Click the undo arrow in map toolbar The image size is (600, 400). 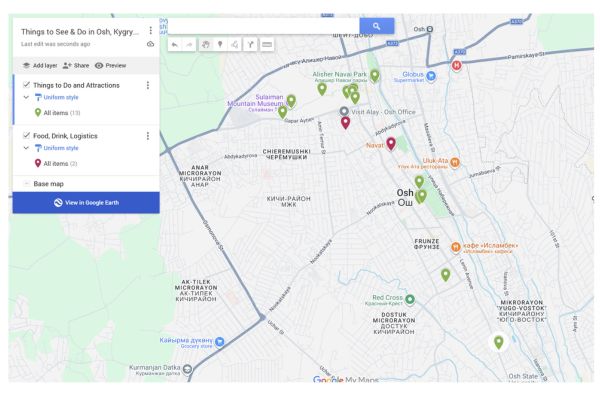(x=175, y=45)
